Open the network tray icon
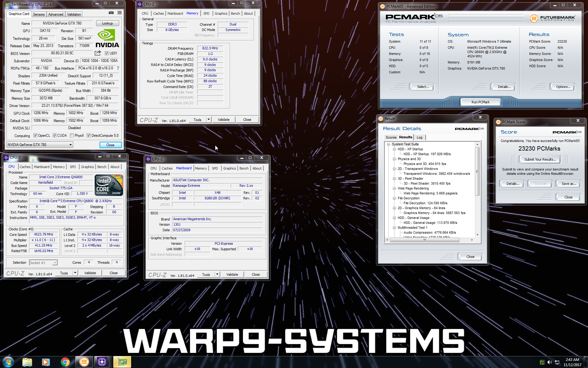The width and height of the screenshot is (588, 368). point(557,362)
